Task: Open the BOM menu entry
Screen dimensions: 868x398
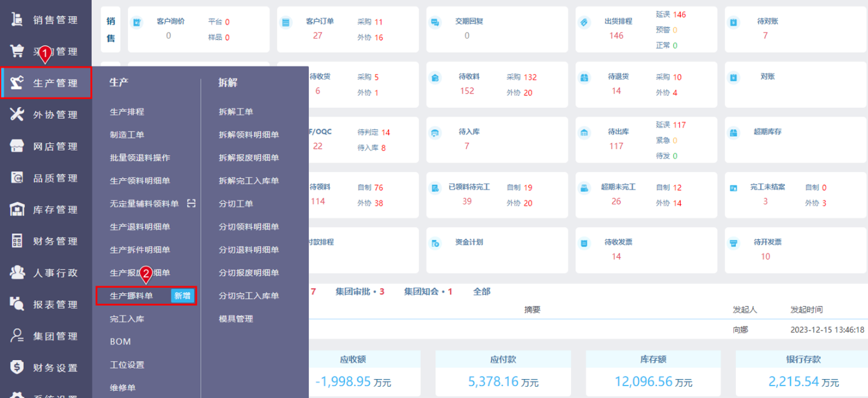Action: (120, 342)
